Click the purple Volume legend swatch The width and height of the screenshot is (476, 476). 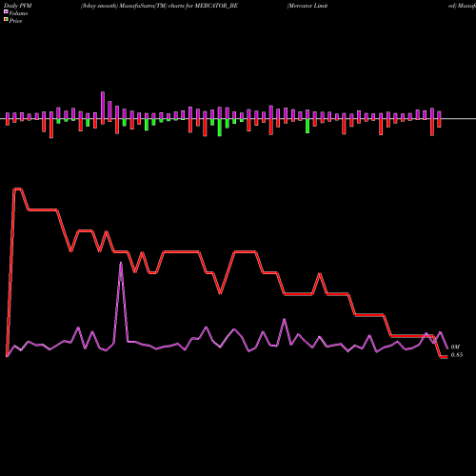[x=6, y=11]
